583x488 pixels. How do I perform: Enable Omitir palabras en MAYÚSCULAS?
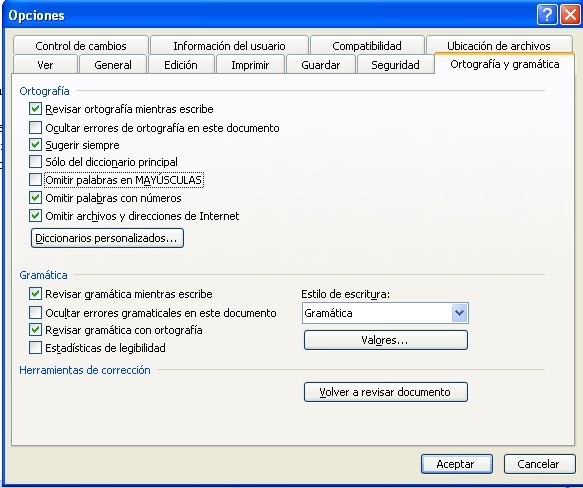click(x=35, y=180)
